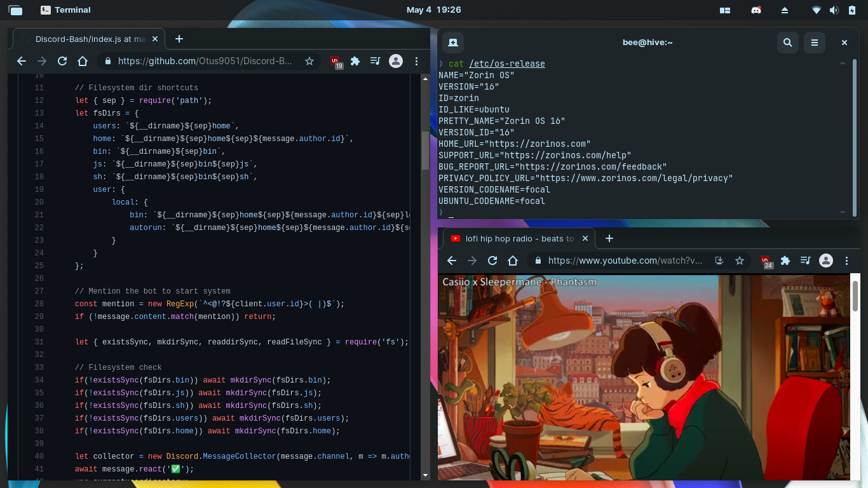Image resolution: width=868 pixels, height=488 pixels.
Task: Open the May 4 19:26 clock calendar
Action: pos(434,10)
